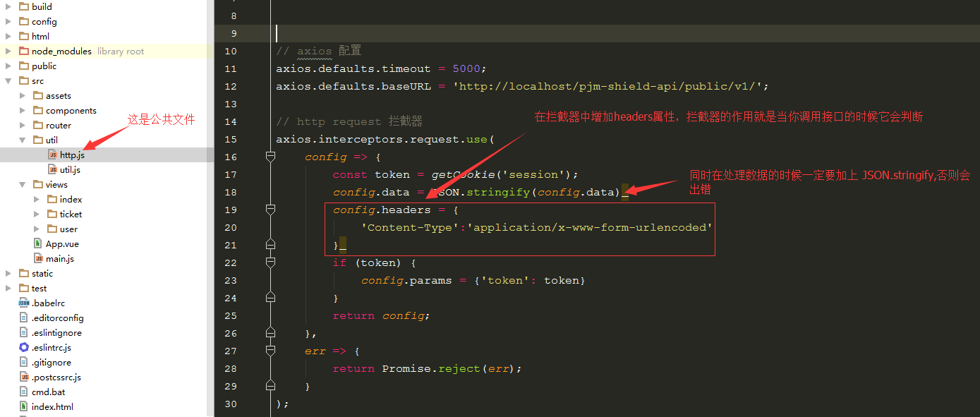
Task: Expand the config folder arrow
Action: (x=8, y=21)
